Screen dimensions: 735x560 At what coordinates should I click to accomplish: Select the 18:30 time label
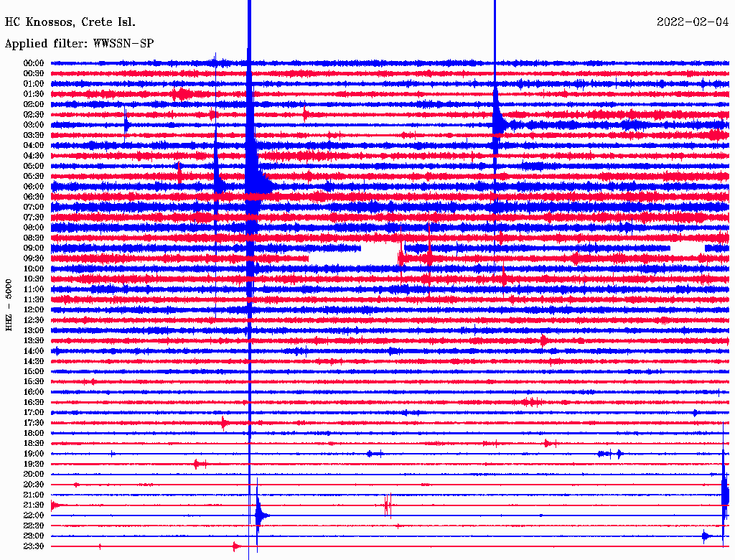pos(34,444)
